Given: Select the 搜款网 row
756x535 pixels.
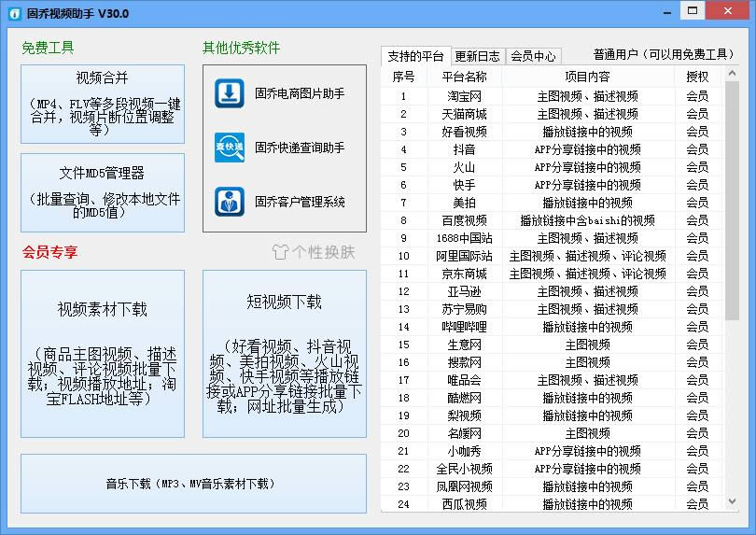Looking at the screenshot, I should pyautogui.click(x=553, y=362).
